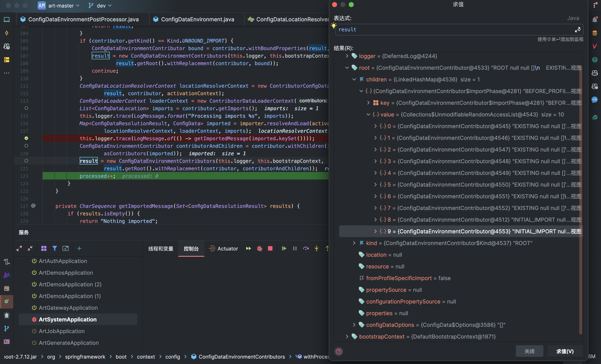Click the red Stop debugging icon

tap(270, 248)
